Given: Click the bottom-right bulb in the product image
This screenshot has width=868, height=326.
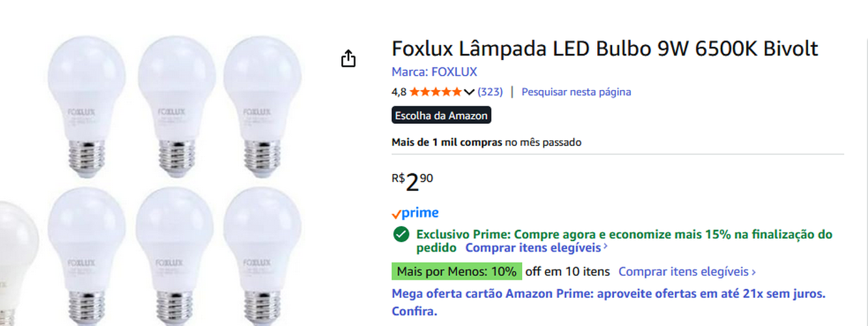Looking at the screenshot, I should 262,254.
